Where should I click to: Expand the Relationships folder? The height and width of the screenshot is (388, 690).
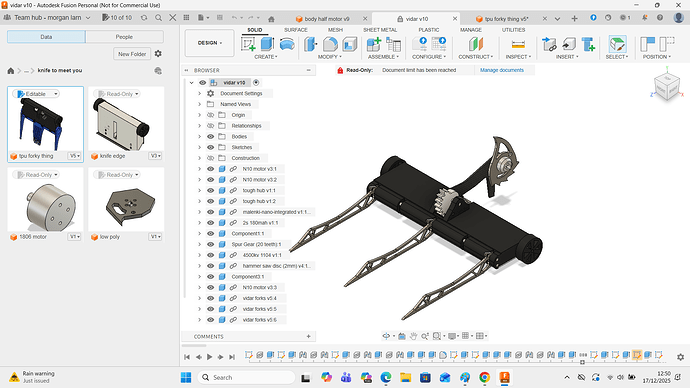199,126
